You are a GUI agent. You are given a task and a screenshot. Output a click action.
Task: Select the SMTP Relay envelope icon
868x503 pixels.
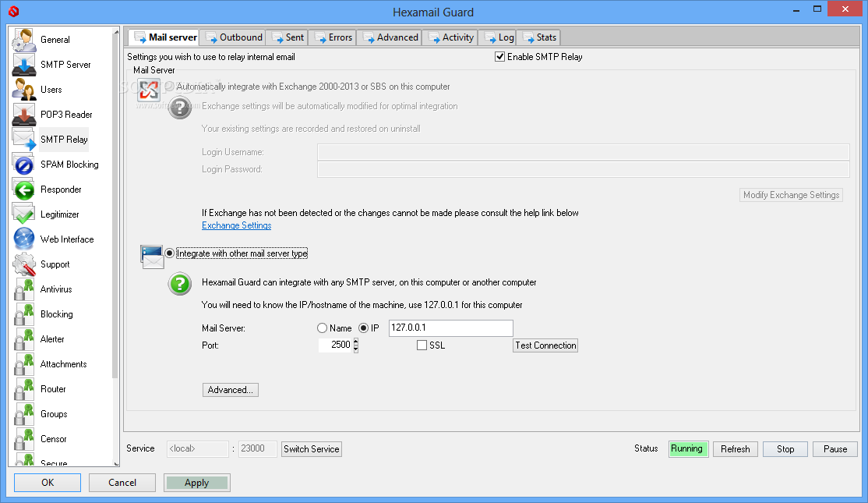coord(24,140)
